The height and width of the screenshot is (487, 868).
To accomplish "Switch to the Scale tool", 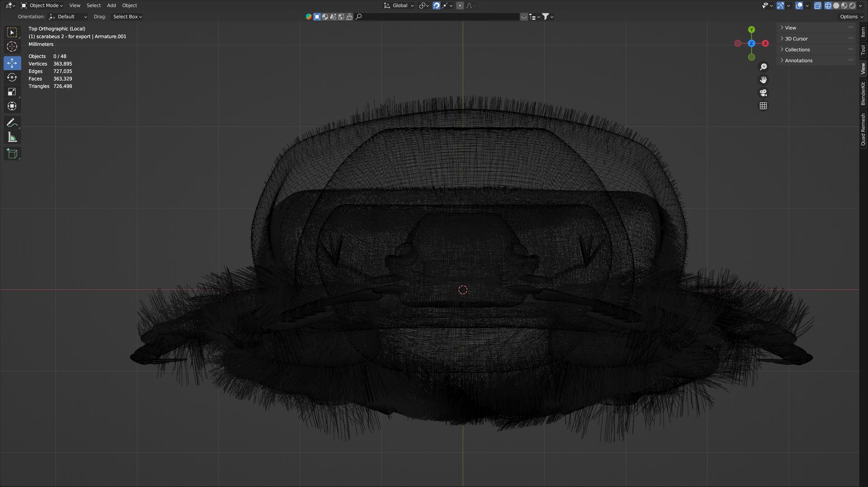I will tap(12, 92).
